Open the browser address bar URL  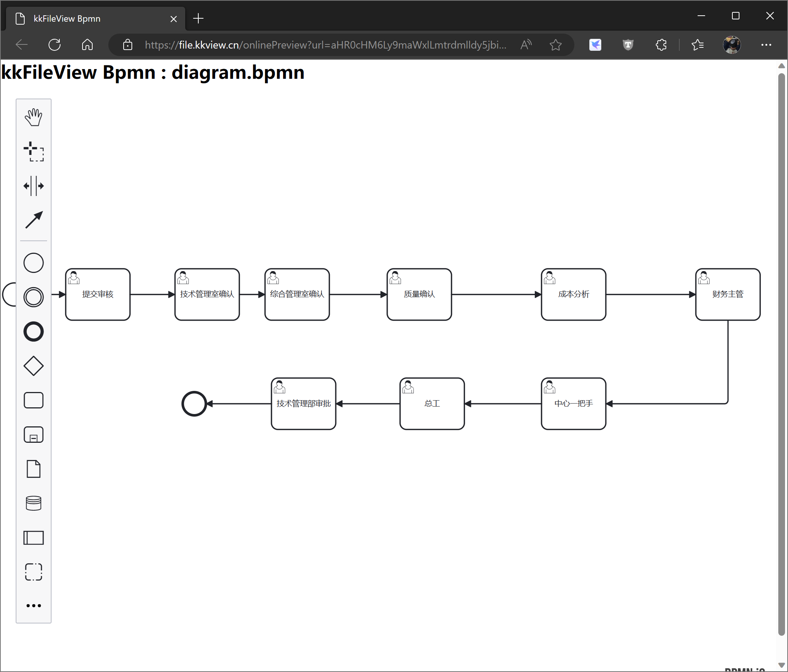pyautogui.click(x=325, y=45)
